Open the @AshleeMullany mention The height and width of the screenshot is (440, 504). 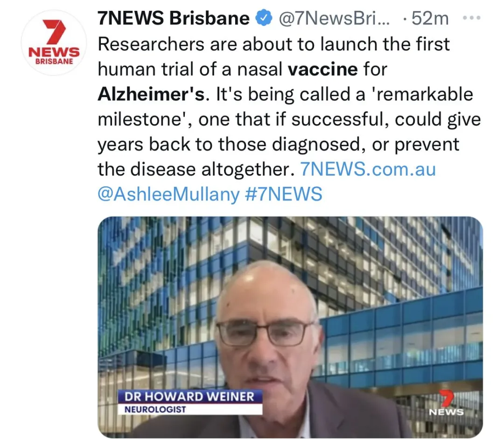(x=169, y=194)
